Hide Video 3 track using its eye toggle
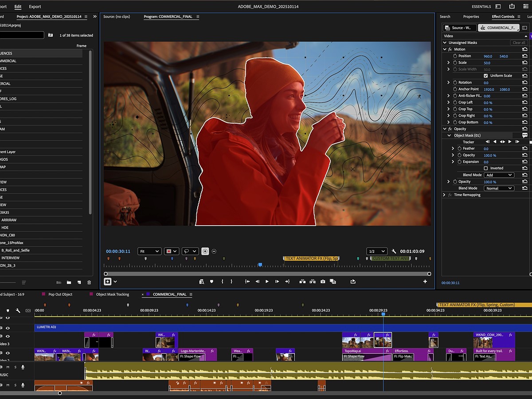This screenshot has width=532, height=399. [7, 336]
